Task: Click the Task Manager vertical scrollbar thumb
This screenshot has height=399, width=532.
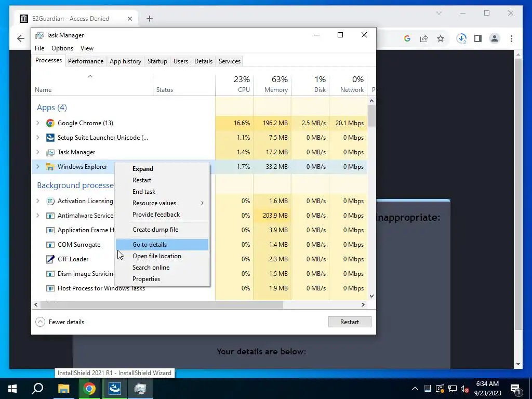Action: pos(371,116)
